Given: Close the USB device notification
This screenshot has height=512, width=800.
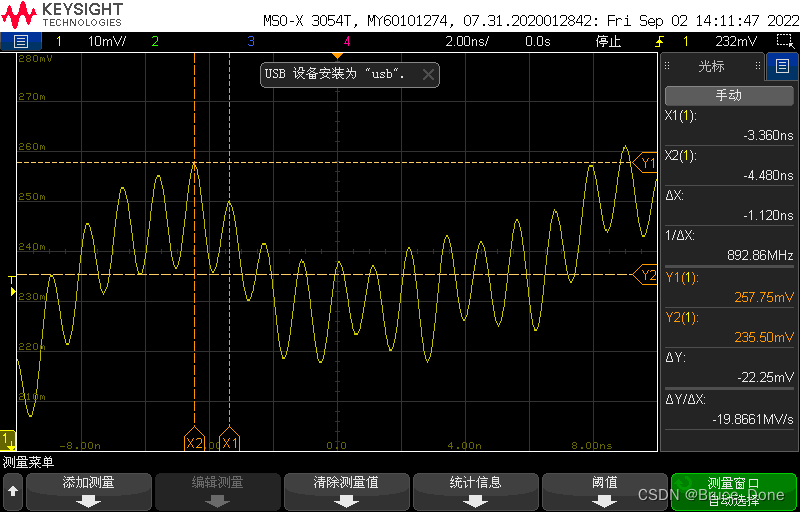Looking at the screenshot, I should click(x=428, y=75).
